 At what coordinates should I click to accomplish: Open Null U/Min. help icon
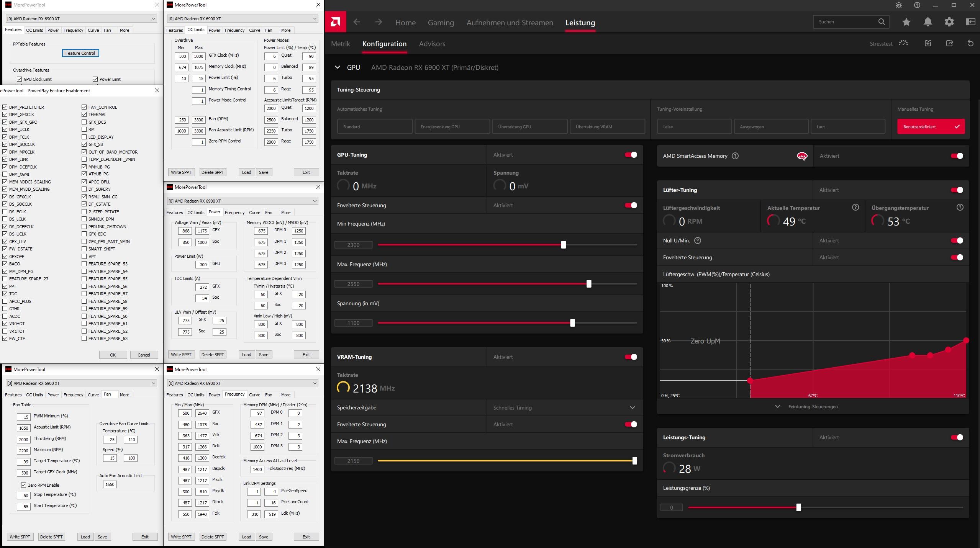(x=698, y=240)
